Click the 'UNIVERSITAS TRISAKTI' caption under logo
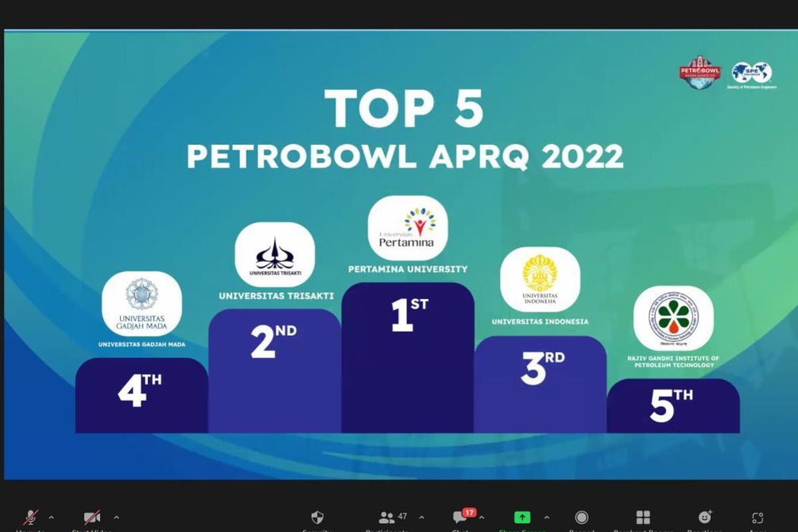Screen dimensions: 798x532 (276, 295)
